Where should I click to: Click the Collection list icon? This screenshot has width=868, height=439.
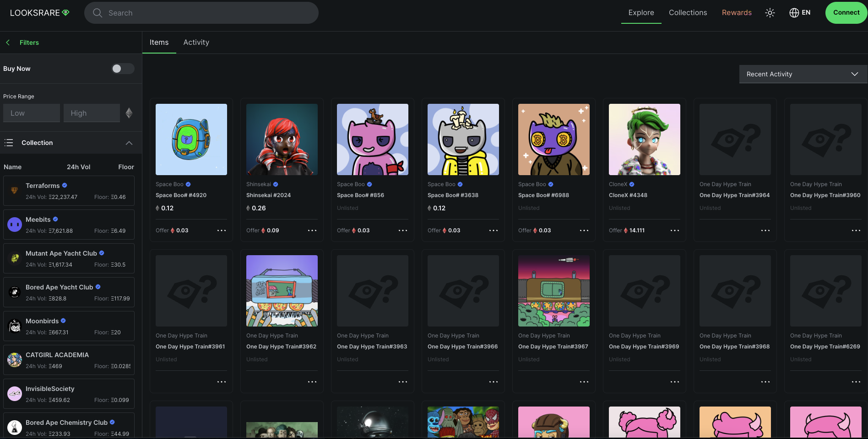[x=9, y=143]
